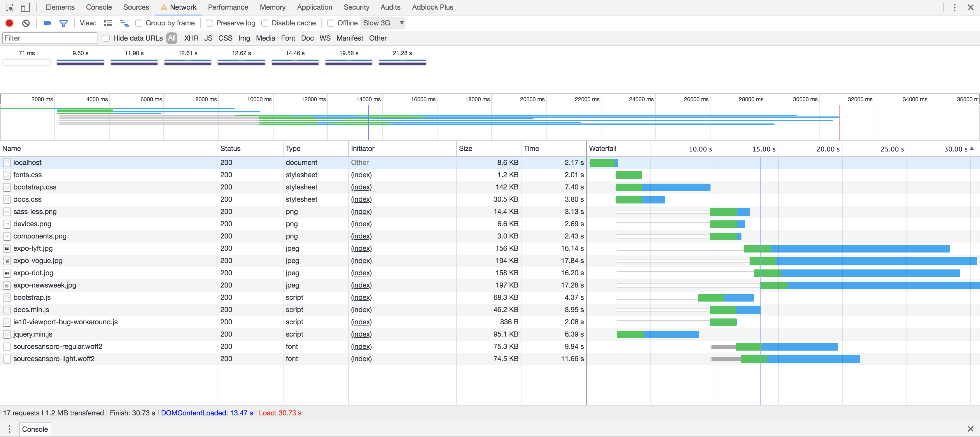
Task: Click the clear network log icon
Action: (x=26, y=23)
